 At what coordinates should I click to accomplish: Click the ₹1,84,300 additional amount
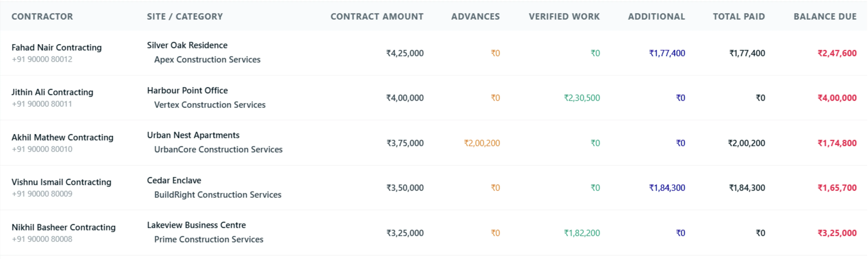pos(667,188)
